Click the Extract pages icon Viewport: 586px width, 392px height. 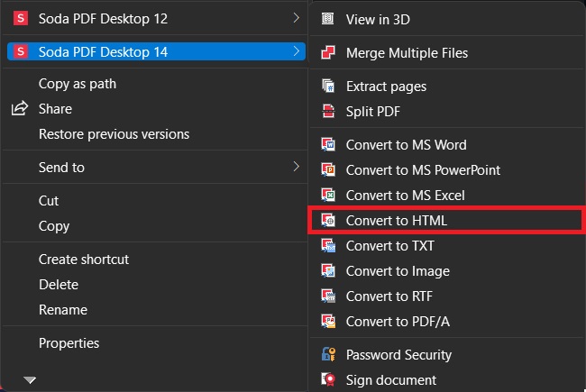pyautogui.click(x=328, y=86)
